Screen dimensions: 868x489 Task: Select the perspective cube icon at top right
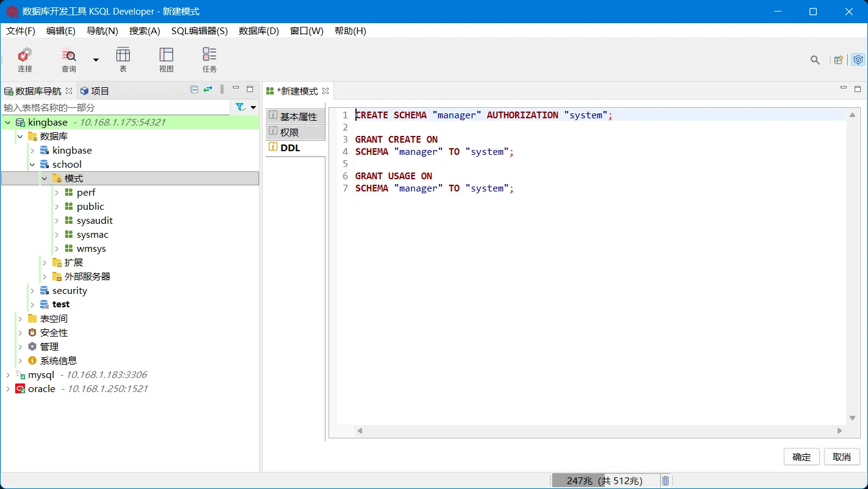(x=858, y=60)
